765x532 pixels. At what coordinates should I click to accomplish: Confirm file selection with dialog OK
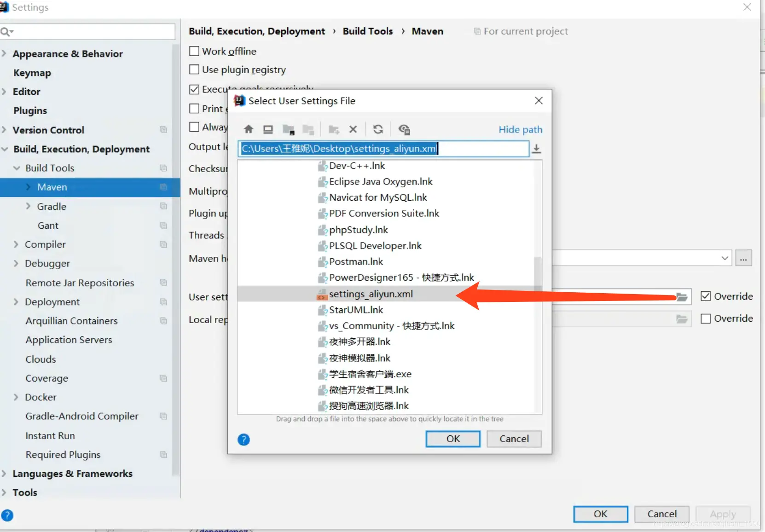tap(453, 439)
